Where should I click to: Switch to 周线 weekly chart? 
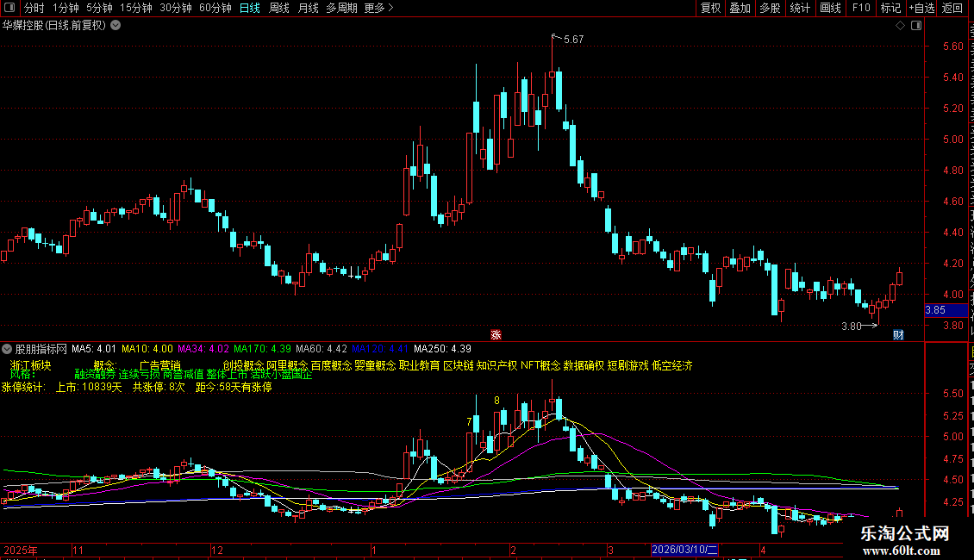tap(279, 8)
